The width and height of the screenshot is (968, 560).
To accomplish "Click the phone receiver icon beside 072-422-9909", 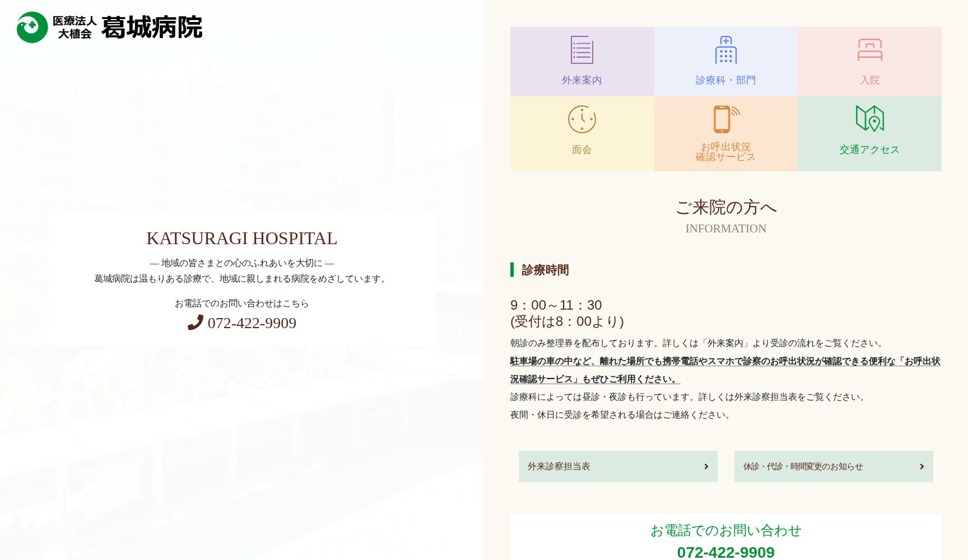I will [x=196, y=324].
